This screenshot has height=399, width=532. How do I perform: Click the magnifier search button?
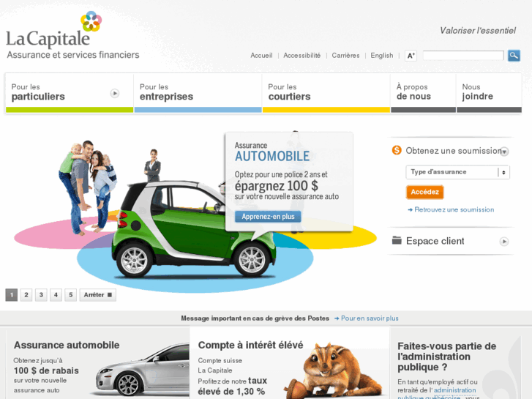pos(514,56)
